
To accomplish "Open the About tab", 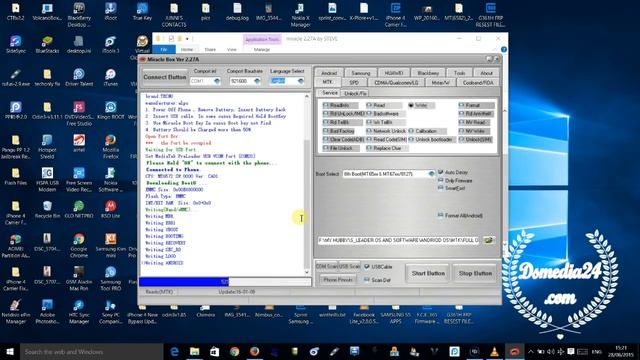I will pos(486,73).
